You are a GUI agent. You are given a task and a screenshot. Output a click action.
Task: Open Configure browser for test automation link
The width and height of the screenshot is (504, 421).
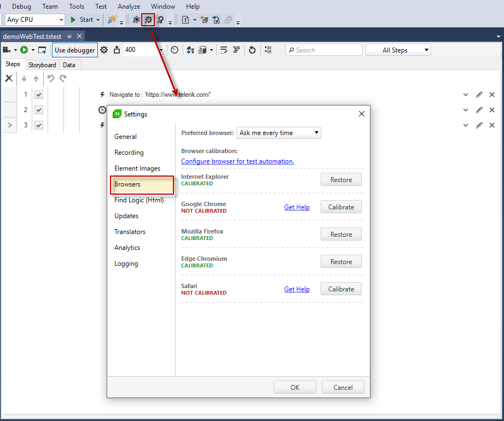(237, 161)
